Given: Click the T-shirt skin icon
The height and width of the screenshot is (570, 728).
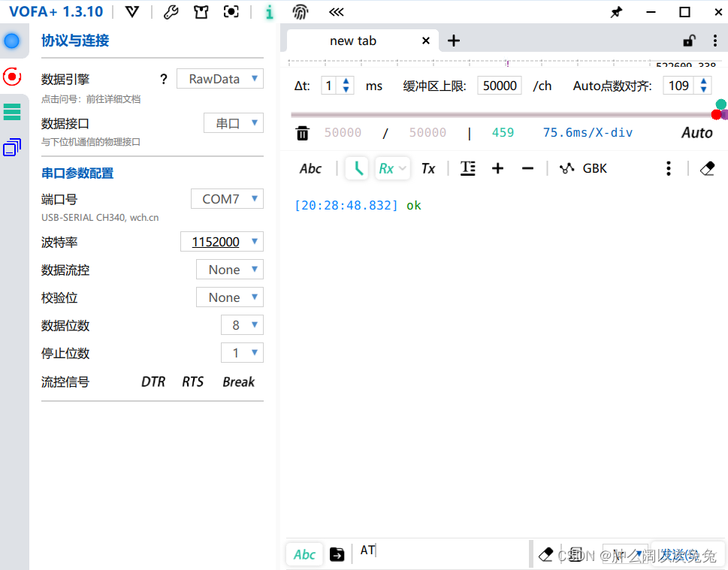Looking at the screenshot, I should [201, 12].
